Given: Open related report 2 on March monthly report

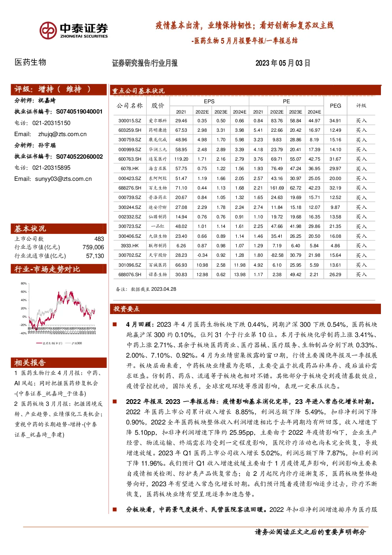Looking at the screenshot, I should (58, 419).
